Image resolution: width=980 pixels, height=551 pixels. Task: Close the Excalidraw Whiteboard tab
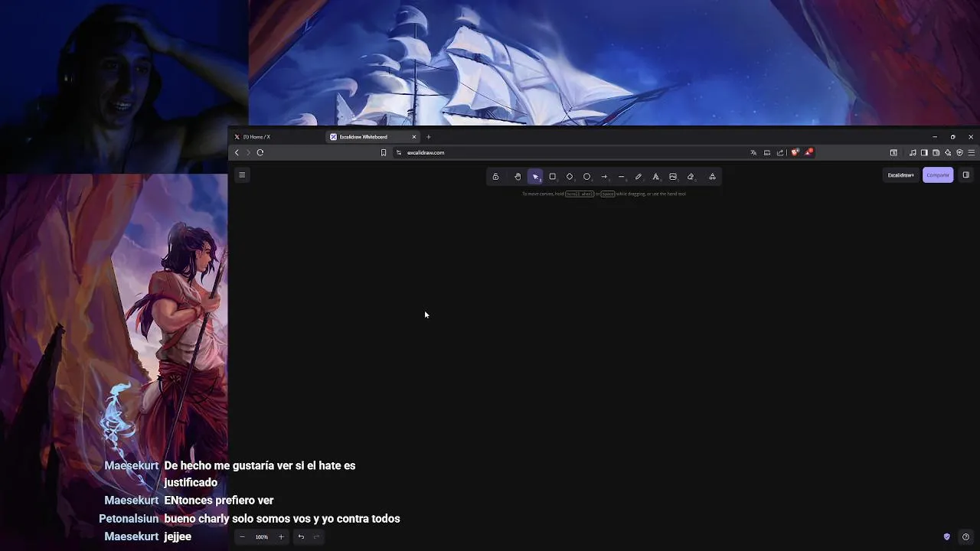coord(414,137)
